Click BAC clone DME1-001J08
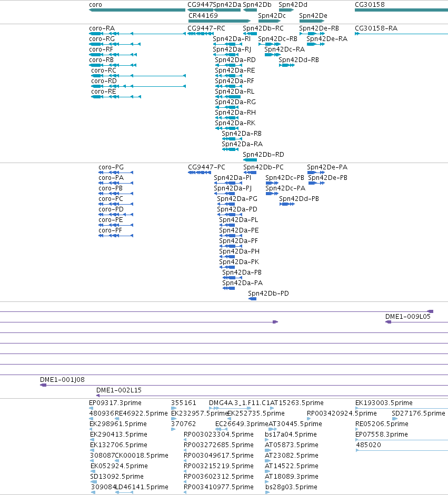Screen dimensions: 448x495 coord(244,385)
